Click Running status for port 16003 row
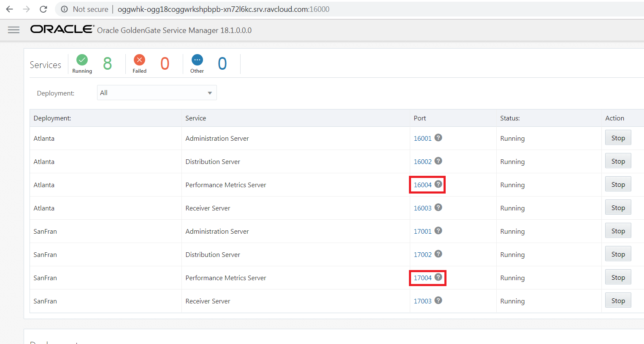 tap(512, 208)
